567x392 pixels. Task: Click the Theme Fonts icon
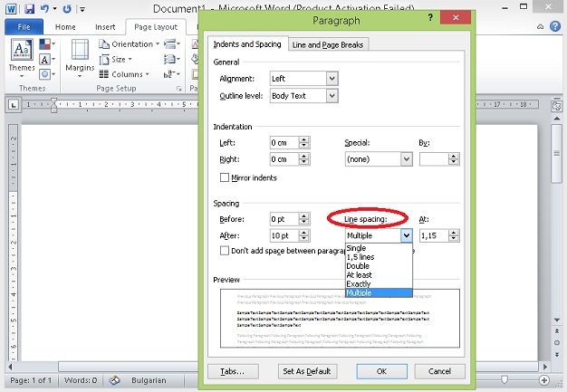tap(46, 58)
